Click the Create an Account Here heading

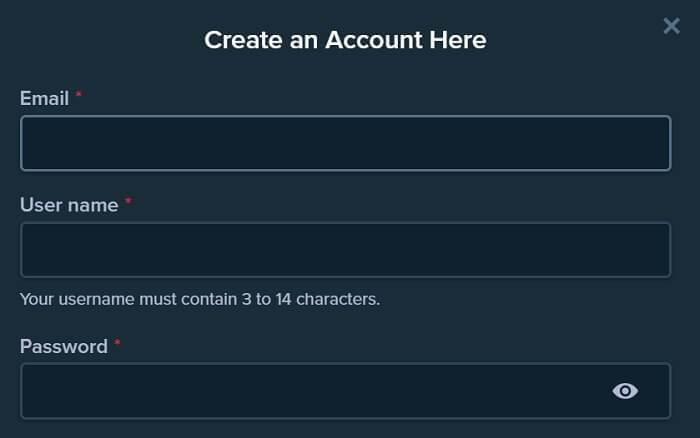click(346, 40)
